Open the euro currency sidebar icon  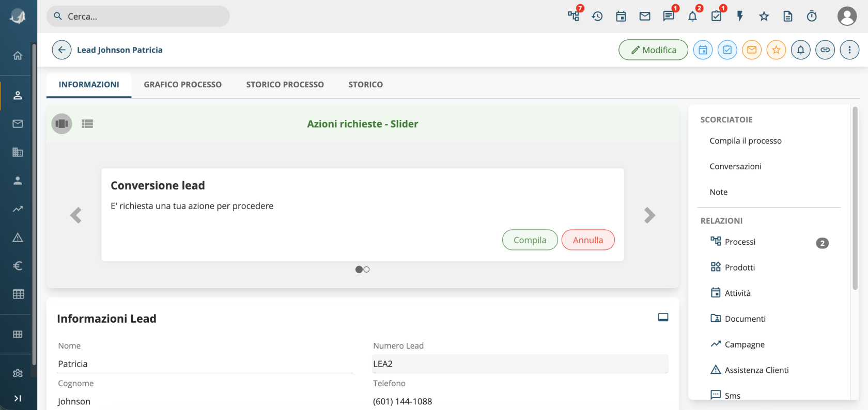(18, 266)
